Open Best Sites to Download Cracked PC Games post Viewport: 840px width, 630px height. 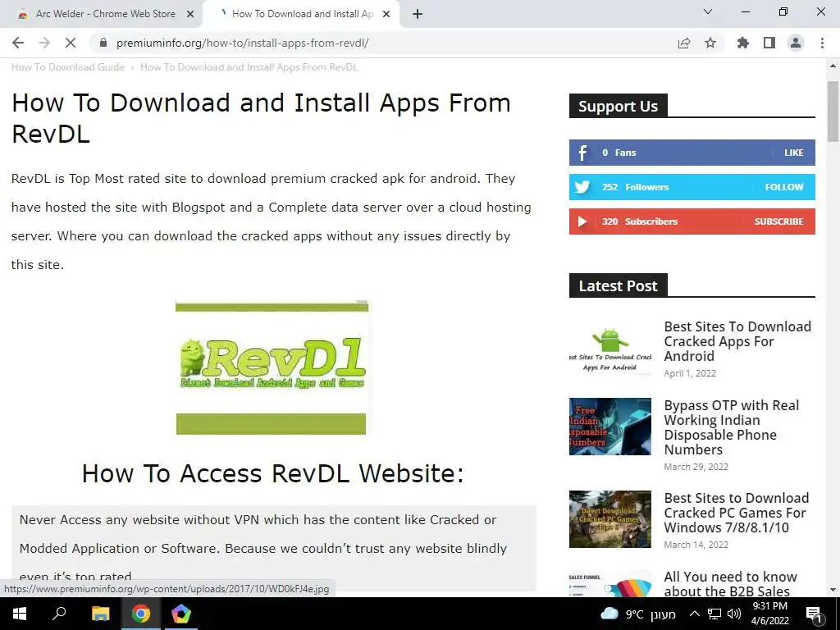pos(736,513)
